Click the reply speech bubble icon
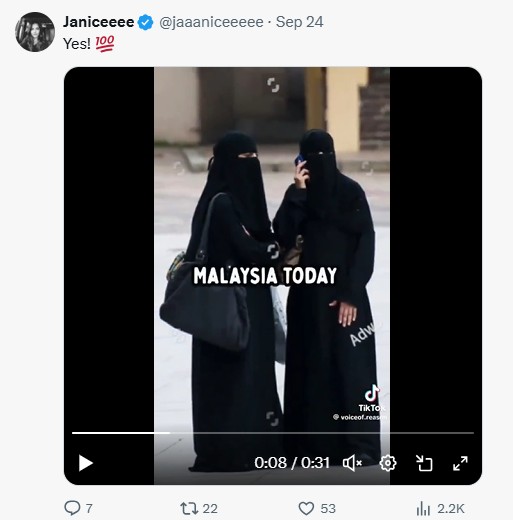 (x=72, y=508)
